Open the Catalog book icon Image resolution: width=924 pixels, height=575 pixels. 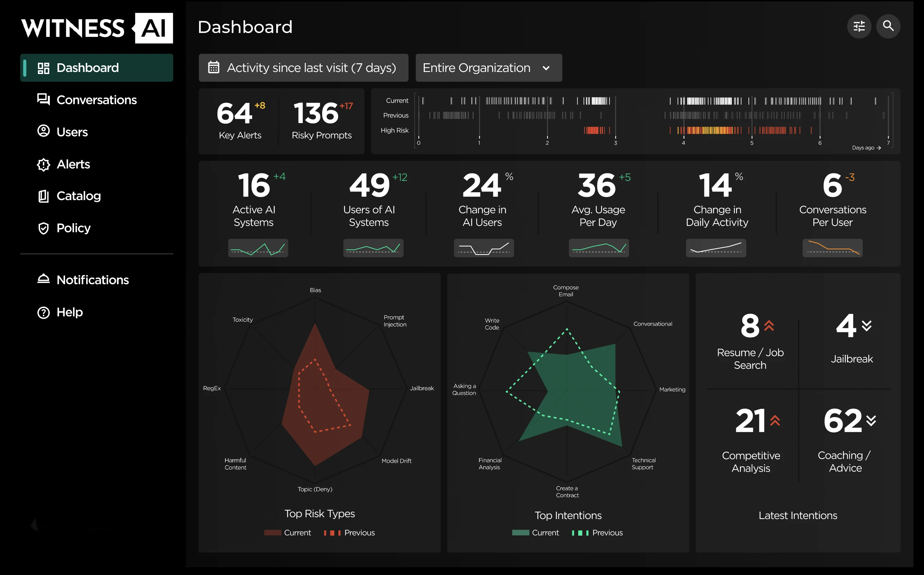point(43,196)
